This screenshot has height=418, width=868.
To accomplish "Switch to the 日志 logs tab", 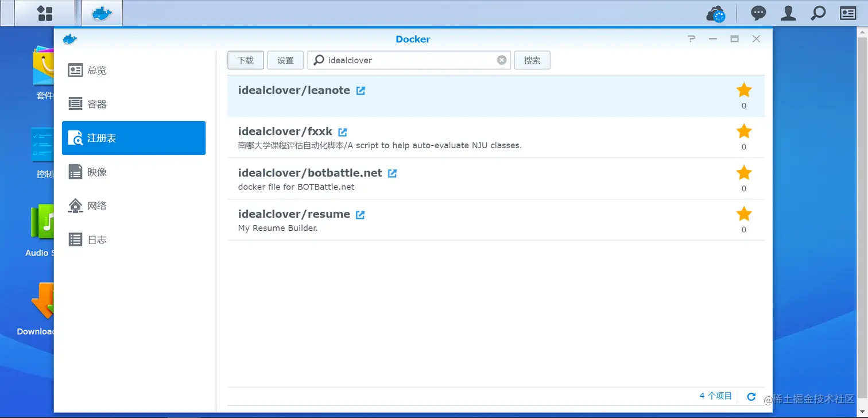I will (134, 239).
